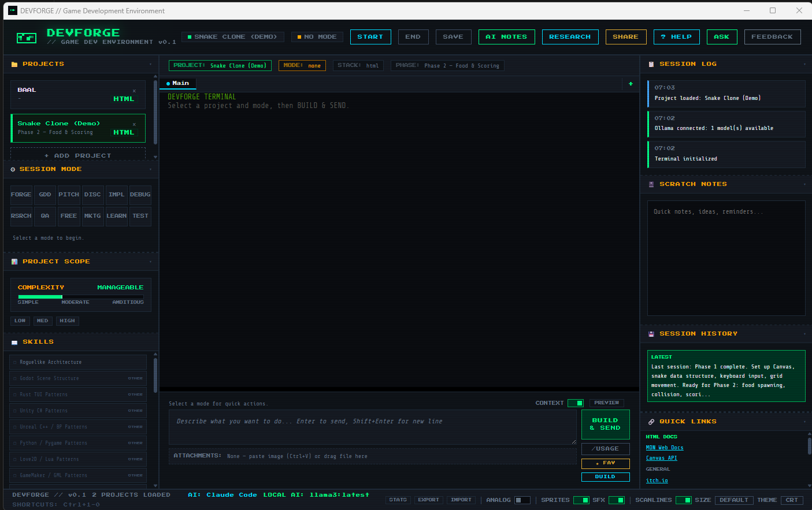The width and height of the screenshot is (812, 510).
Task: Remove the Snake Clone (Demo) project with X
Action: (x=135, y=124)
